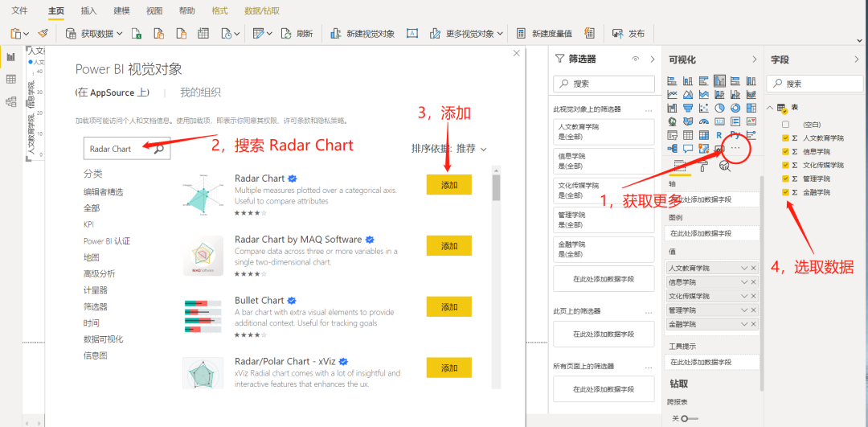
Task: Select the funnel chart visual
Action: [x=688, y=108]
